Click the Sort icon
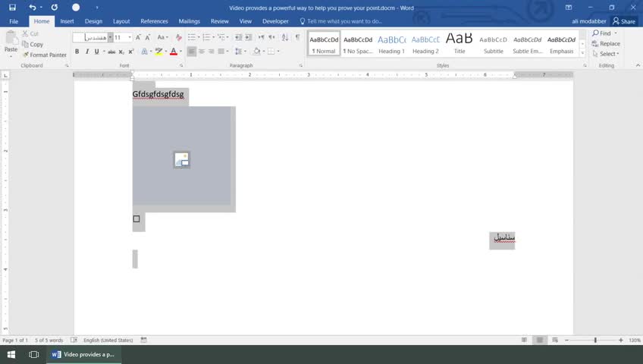 pyautogui.click(x=285, y=37)
